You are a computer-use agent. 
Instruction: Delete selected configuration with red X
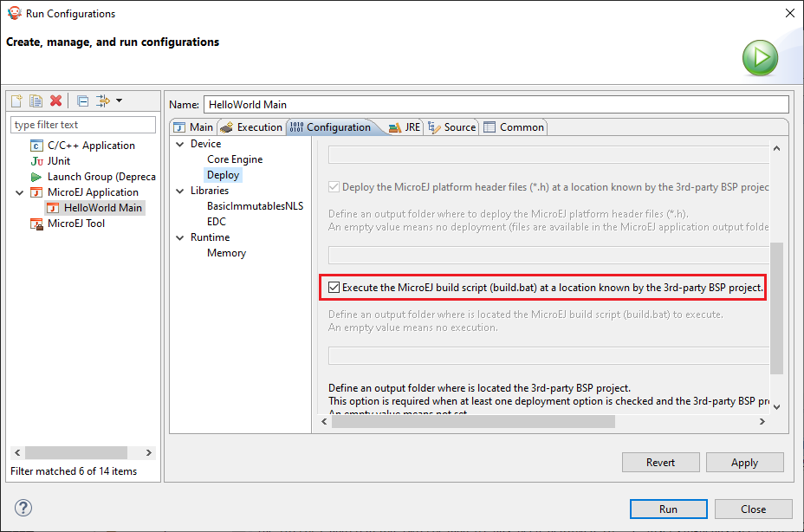click(x=56, y=101)
